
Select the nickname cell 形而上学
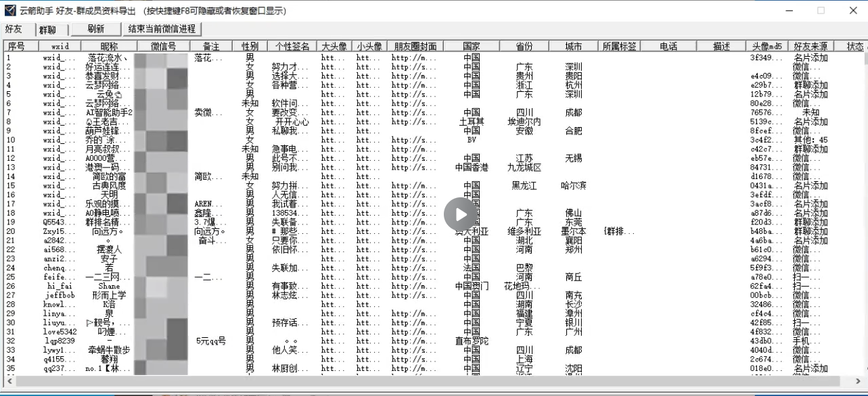(x=109, y=295)
